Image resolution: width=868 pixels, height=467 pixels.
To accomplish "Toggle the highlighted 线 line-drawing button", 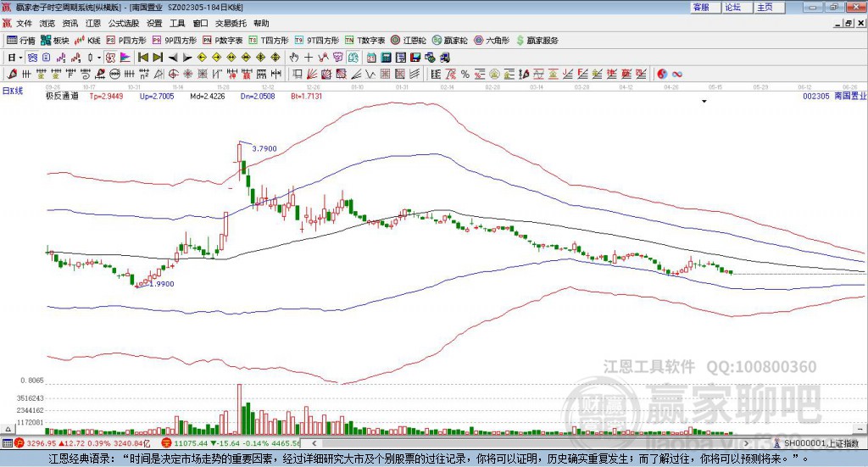I will click(x=353, y=58).
